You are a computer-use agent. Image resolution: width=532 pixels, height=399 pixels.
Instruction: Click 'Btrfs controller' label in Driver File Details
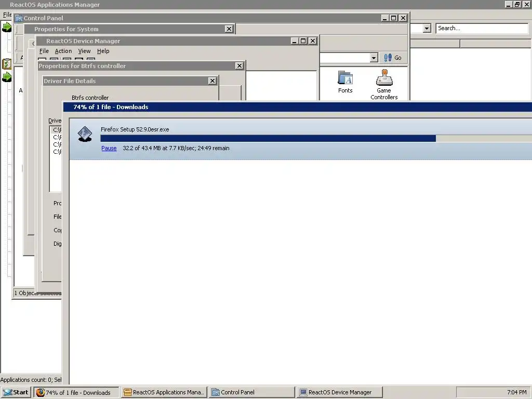click(90, 98)
